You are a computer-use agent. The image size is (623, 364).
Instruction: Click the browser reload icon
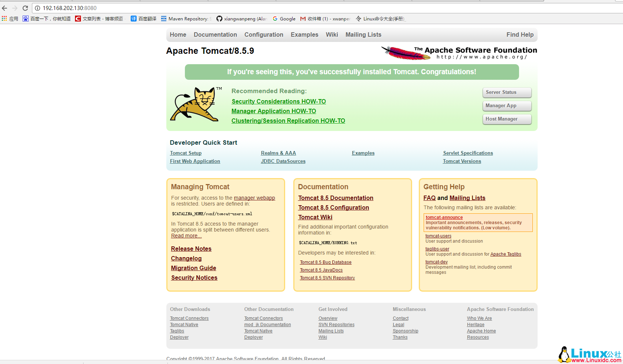(x=25, y=8)
